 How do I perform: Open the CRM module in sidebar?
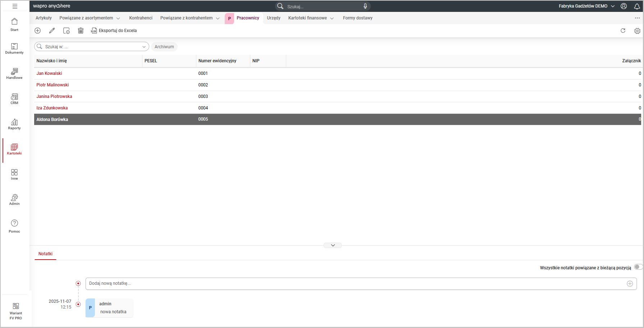click(14, 99)
